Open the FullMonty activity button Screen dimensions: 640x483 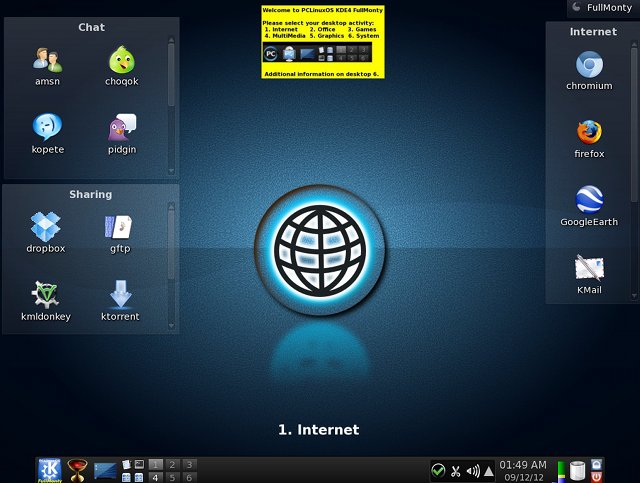603,7
